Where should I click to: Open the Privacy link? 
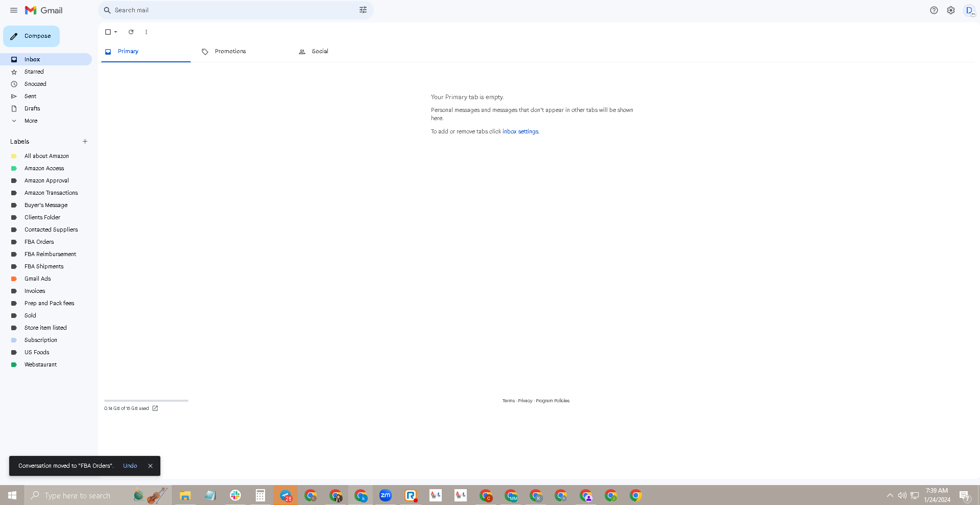coord(525,401)
